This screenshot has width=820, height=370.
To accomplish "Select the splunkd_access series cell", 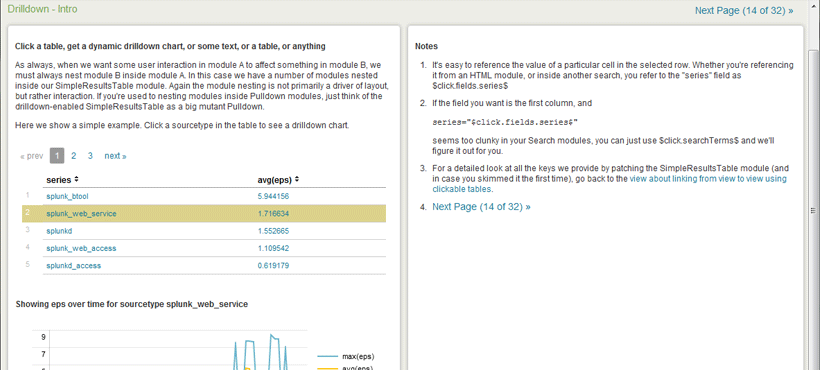I will 73,265.
